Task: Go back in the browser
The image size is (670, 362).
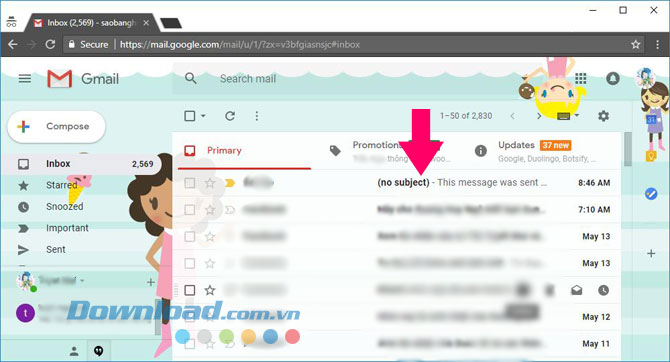Action: pyautogui.click(x=13, y=44)
